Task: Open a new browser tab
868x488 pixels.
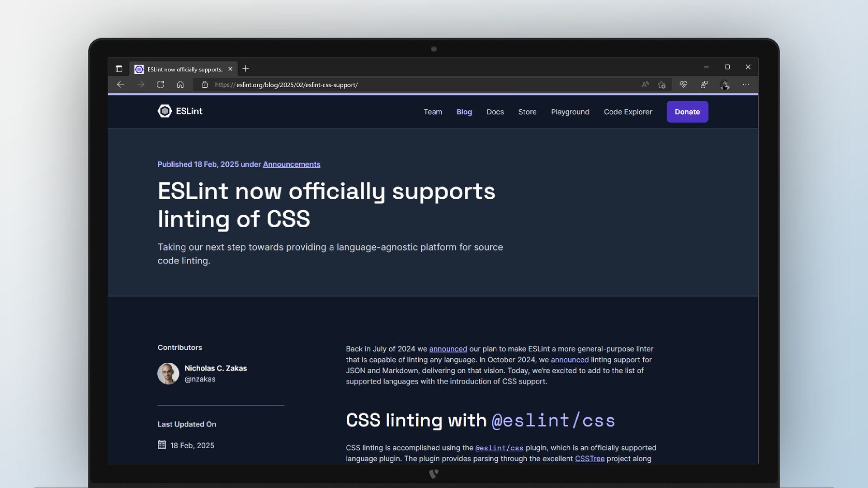Action: coord(245,69)
